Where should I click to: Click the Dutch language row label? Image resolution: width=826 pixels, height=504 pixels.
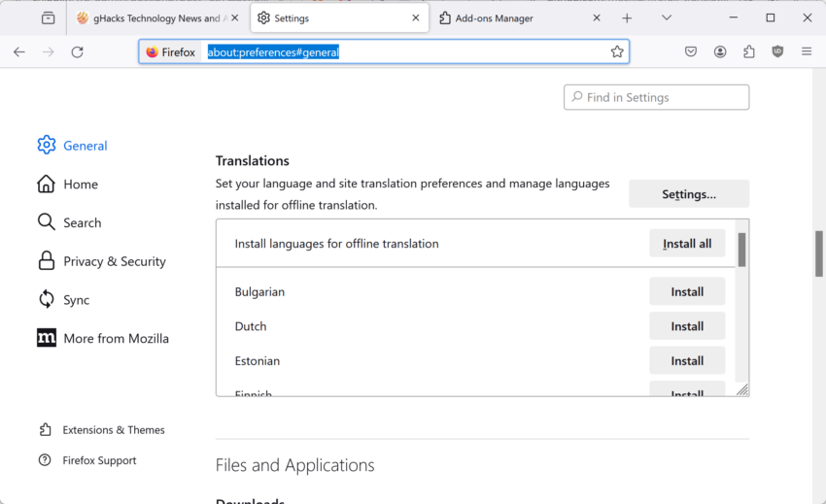[251, 326]
